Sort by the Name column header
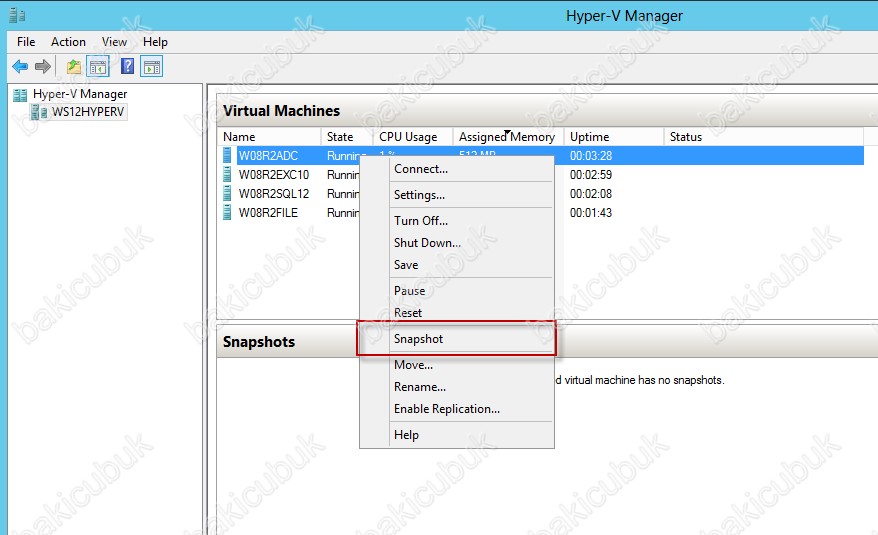 point(269,137)
